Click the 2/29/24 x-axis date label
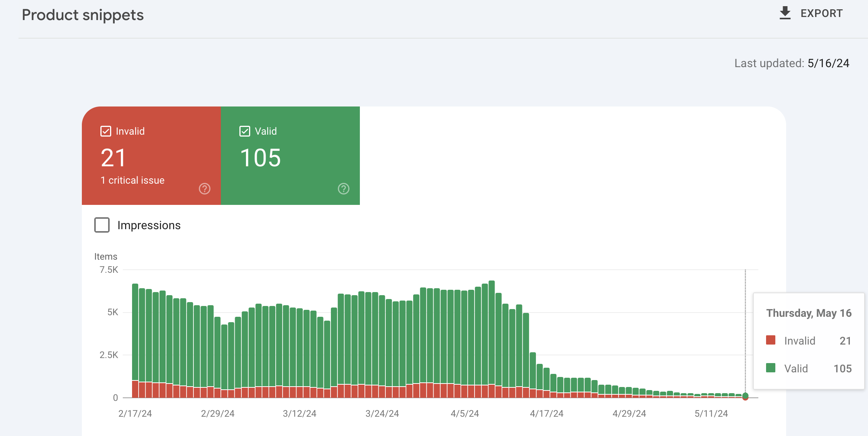The height and width of the screenshot is (436, 868). coord(218,414)
